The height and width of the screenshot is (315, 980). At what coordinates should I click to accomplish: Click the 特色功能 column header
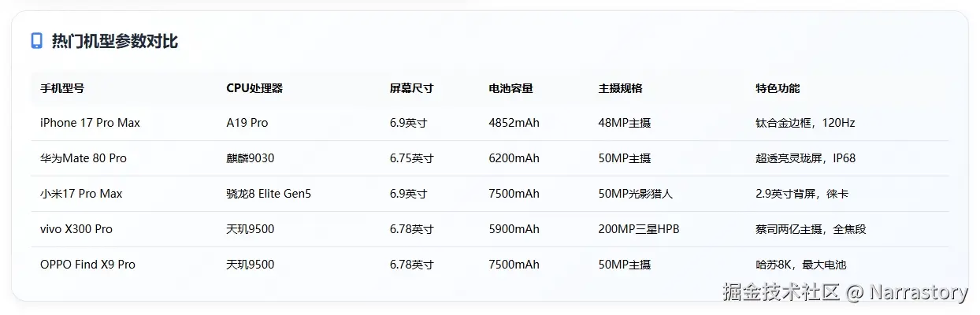[x=777, y=88]
